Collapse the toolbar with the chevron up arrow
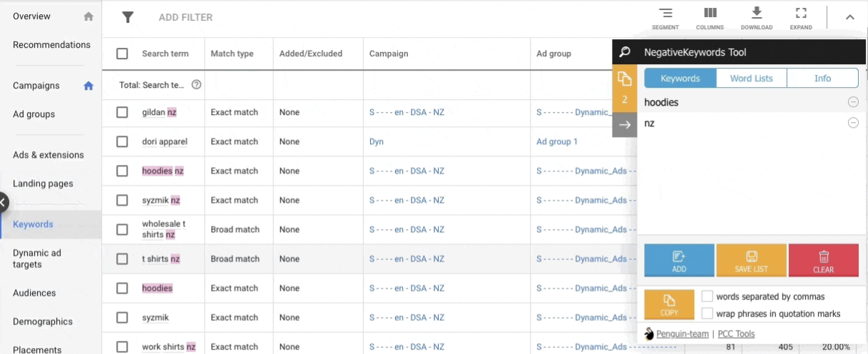This screenshot has width=868, height=354. tap(849, 18)
